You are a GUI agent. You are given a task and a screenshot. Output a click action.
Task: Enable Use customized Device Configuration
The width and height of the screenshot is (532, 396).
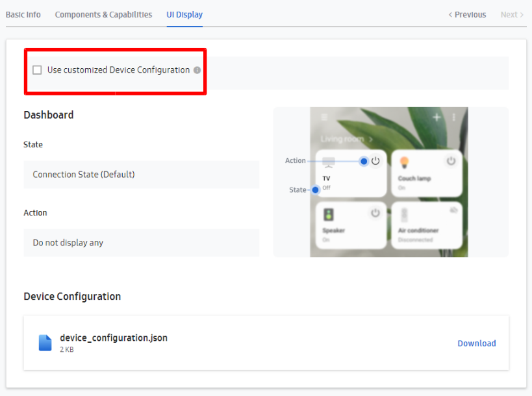click(x=37, y=69)
